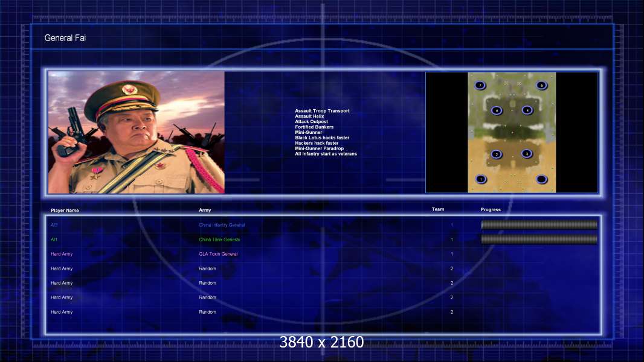644x362 pixels.
Task: Click the General Fai title text
Action: (65, 38)
